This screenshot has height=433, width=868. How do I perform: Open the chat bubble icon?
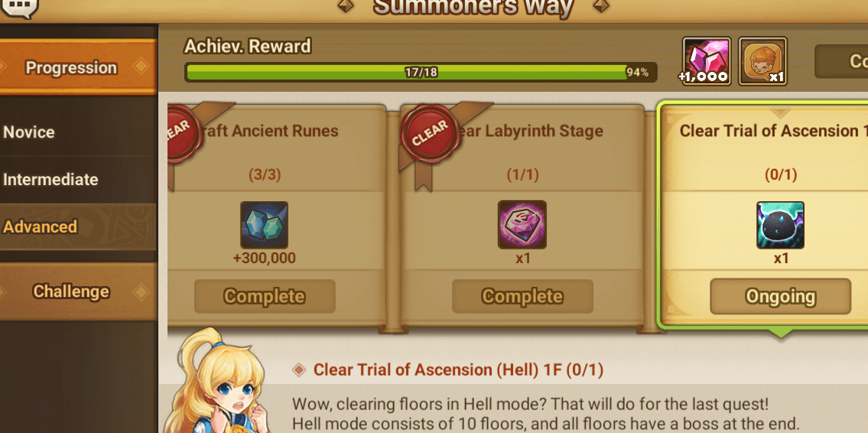[18, 8]
